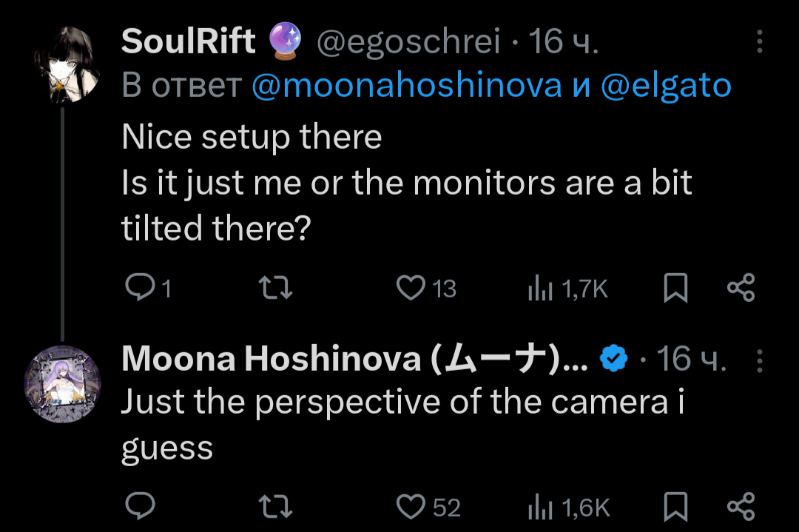View analytics showing 1,6K views

[x=541, y=507]
